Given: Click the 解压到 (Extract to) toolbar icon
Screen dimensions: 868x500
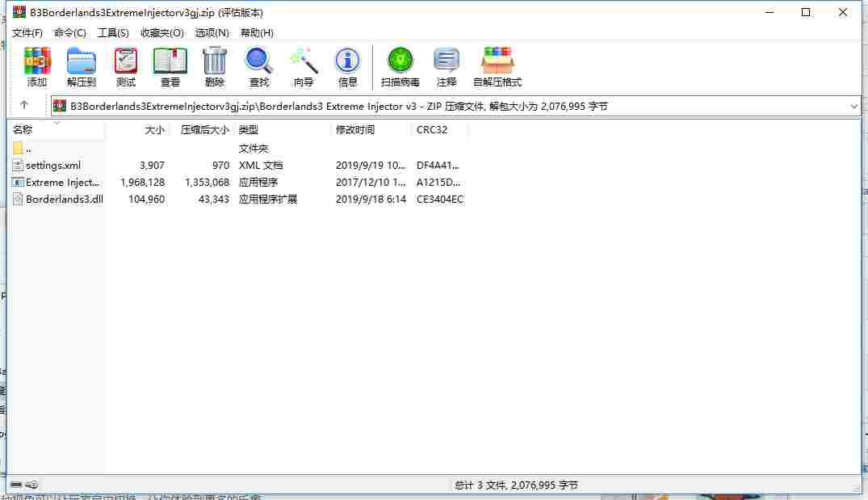Looking at the screenshot, I should click(82, 61).
